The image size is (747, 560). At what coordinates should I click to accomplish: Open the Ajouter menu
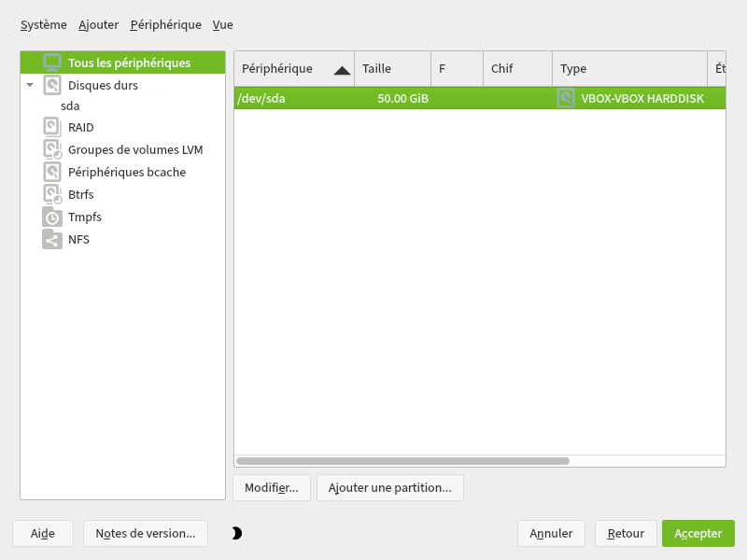pos(98,25)
